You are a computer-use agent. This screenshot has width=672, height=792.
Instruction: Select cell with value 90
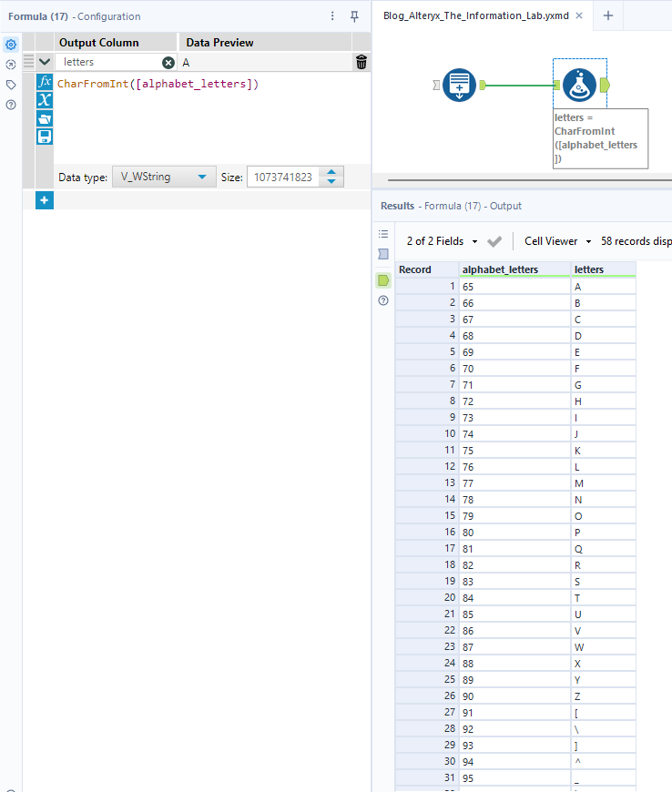point(514,696)
